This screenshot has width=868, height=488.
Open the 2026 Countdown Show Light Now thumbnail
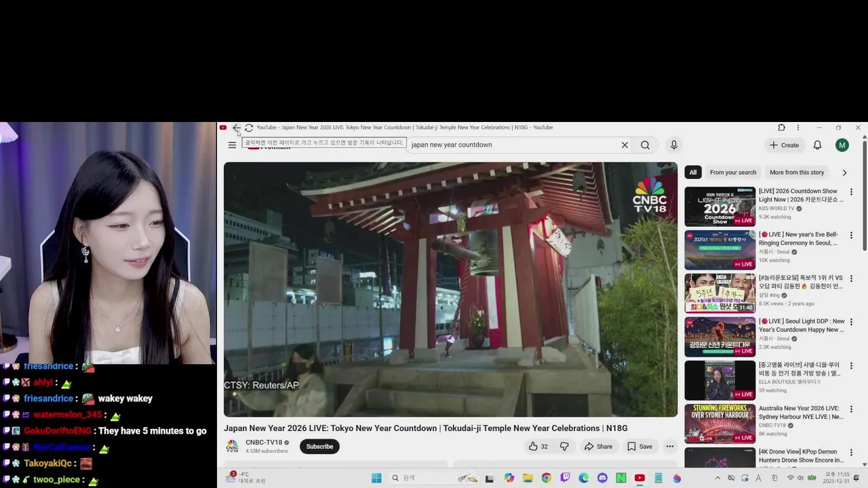[x=719, y=207]
